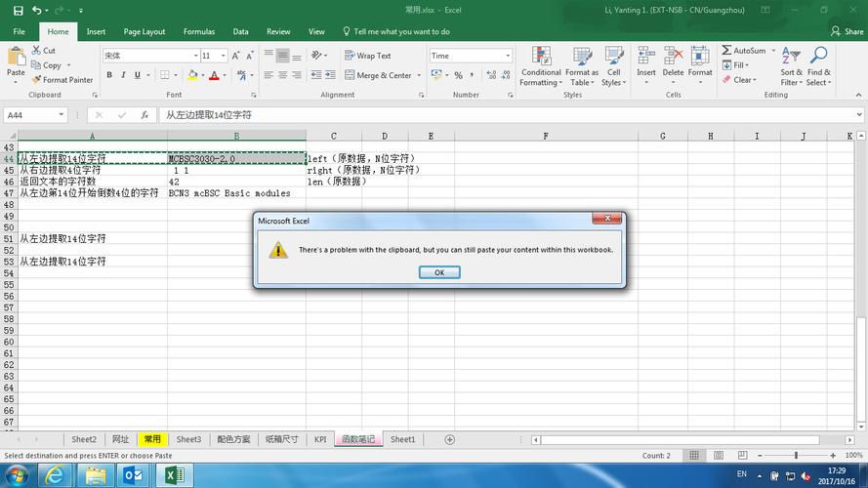Expand the formula bar
868x488 pixels.
(858, 115)
